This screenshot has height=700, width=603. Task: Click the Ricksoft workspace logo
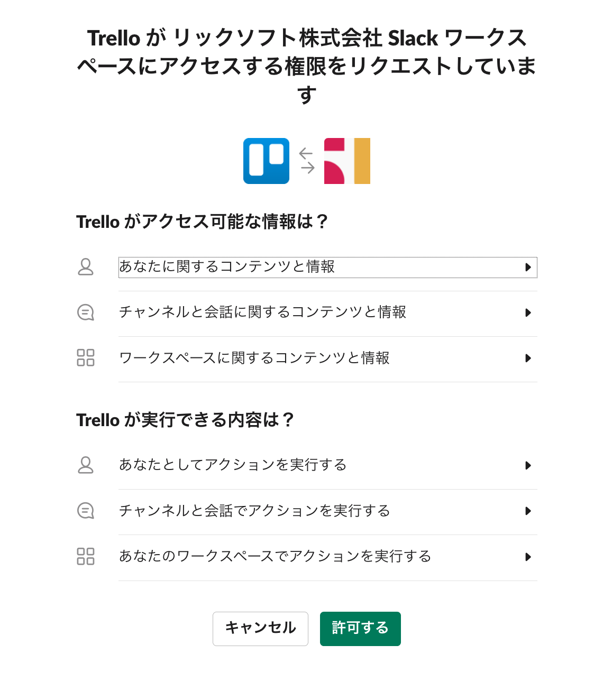click(347, 161)
